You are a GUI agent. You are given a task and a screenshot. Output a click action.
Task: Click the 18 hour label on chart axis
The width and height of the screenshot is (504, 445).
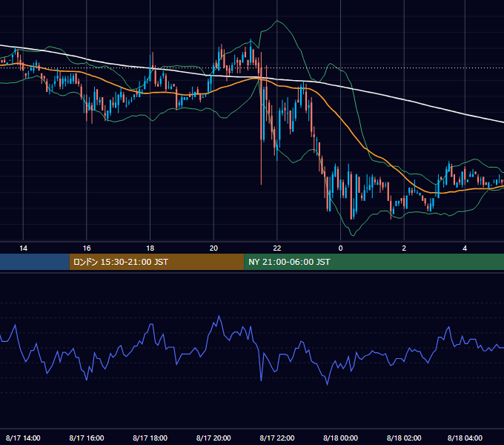tap(150, 248)
